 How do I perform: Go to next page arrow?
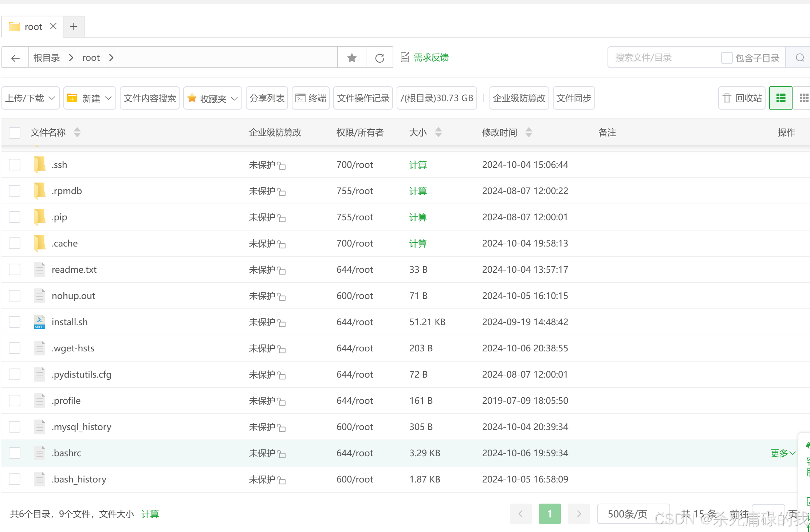tap(579, 514)
